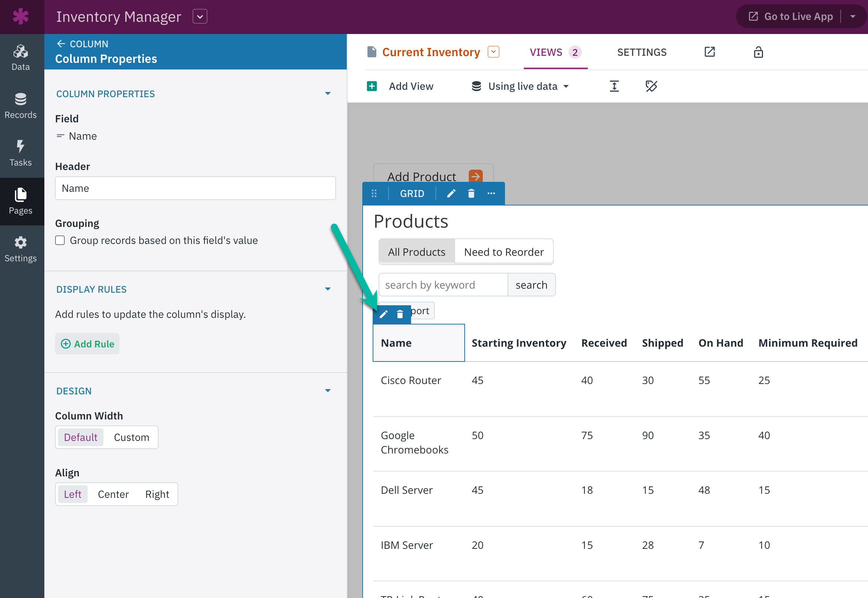Click the Add Product link
The width and height of the screenshot is (868, 598).
tap(421, 176)
